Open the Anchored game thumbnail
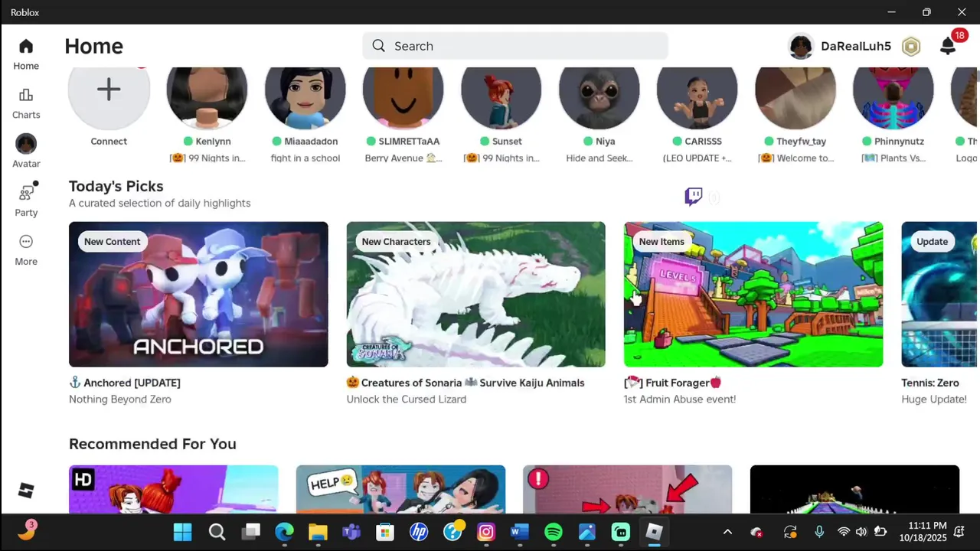Image resolution: width=980 pixels, height=551 pixels. 198,295
